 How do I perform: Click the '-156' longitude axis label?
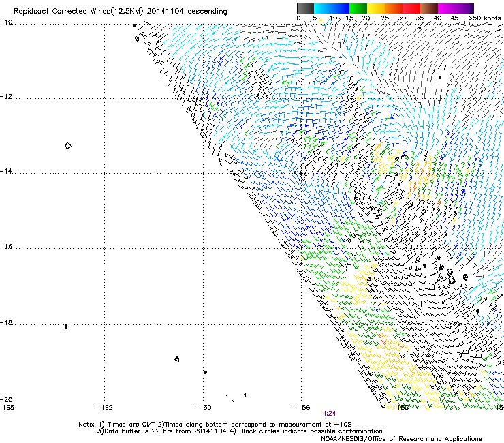click(302, 408)
